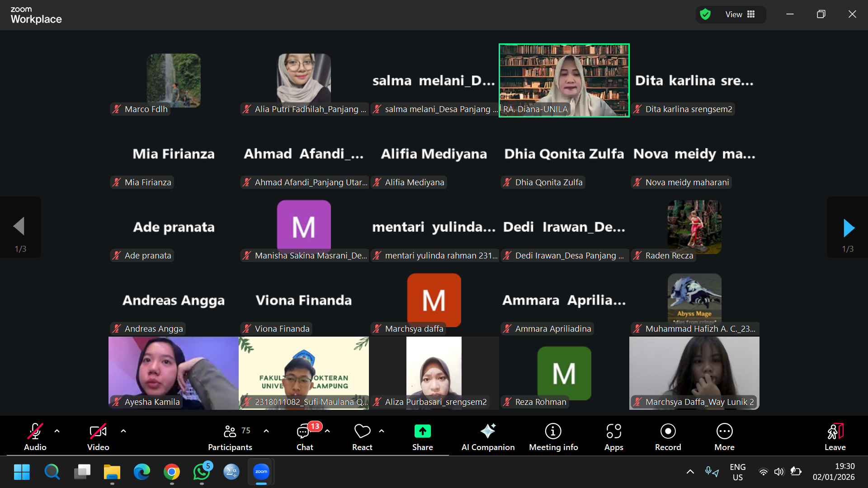Open Microsoft Edge from taskbar
868x488 pixels.
[142, 472]
